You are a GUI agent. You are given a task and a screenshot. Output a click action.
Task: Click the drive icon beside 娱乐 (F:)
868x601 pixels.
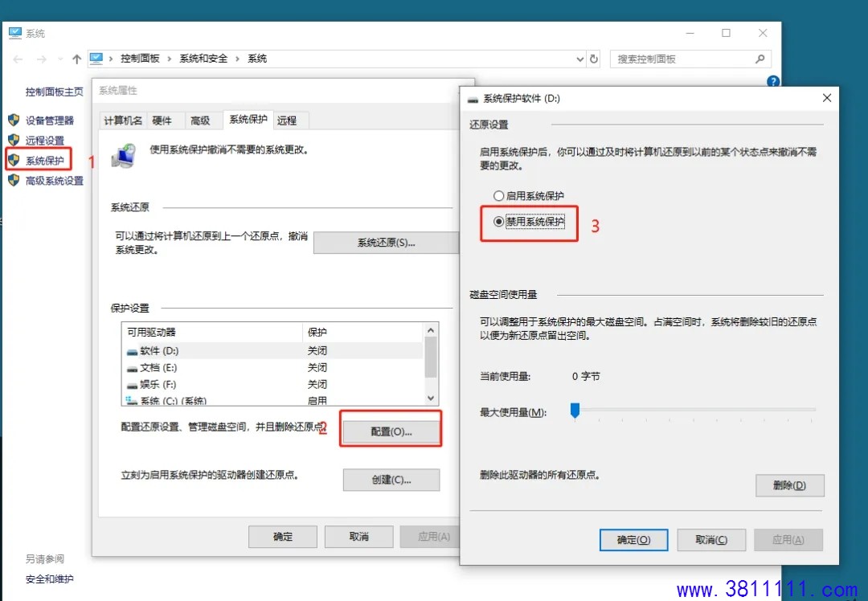132,385
